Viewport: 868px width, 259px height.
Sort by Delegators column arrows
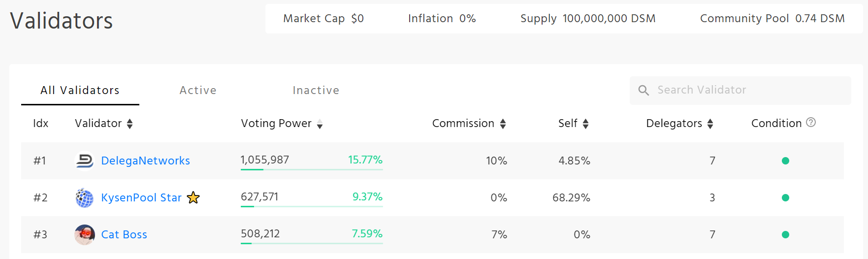[x=710, y=124]
